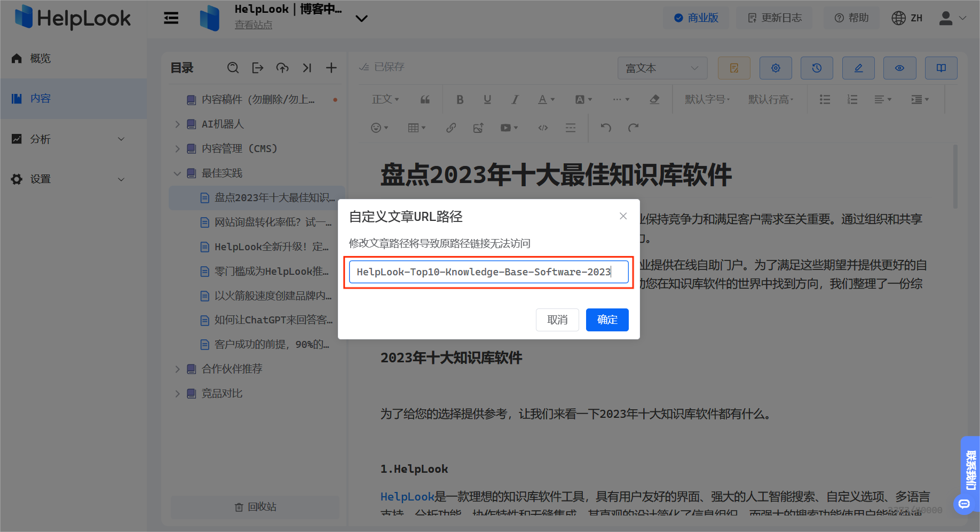Open the insert video dropdown

(x=509, y=128)
